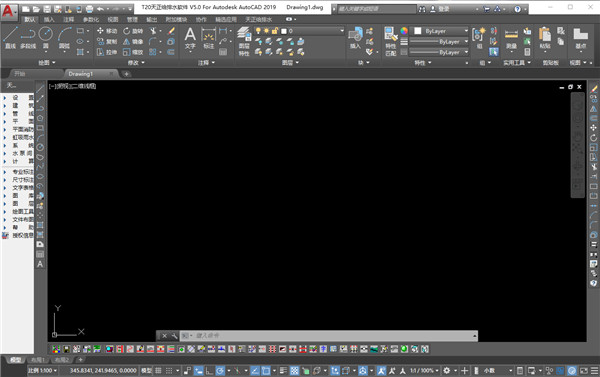600x377 pixels.
Task: Click the Match Properties (特性匹配) icon
Action: coord(390,41)
